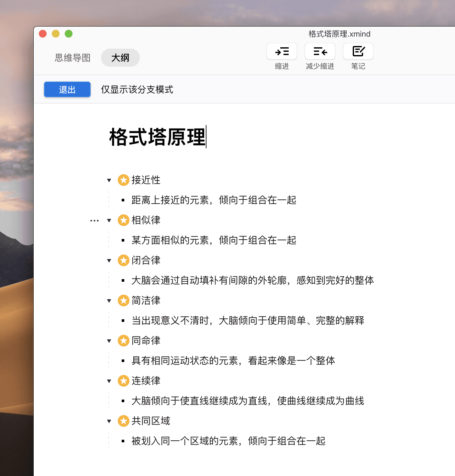Click the star marker beside 共同区域
The height and width of the screenshot is (476, 455).
(x=123, y=421)
